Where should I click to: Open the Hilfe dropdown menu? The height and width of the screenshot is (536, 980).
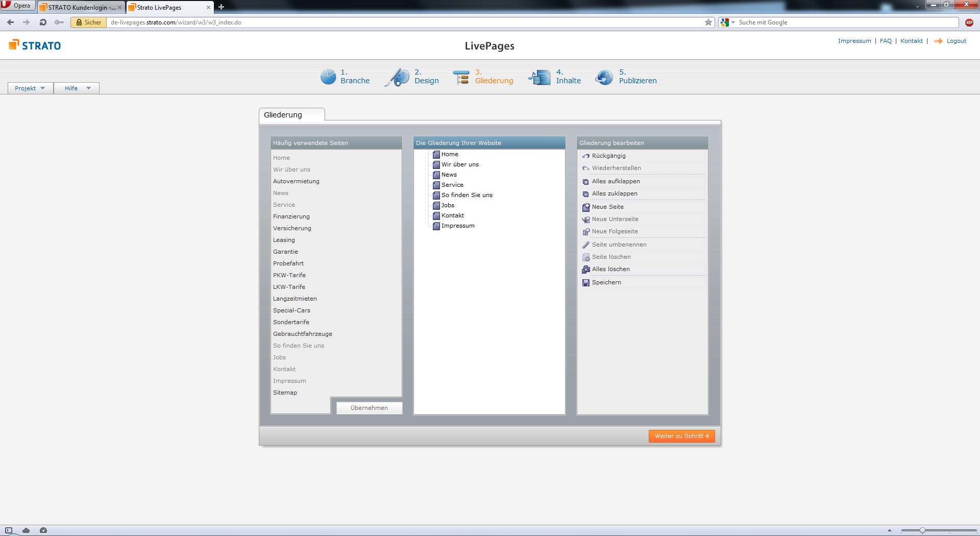point(77,88)
